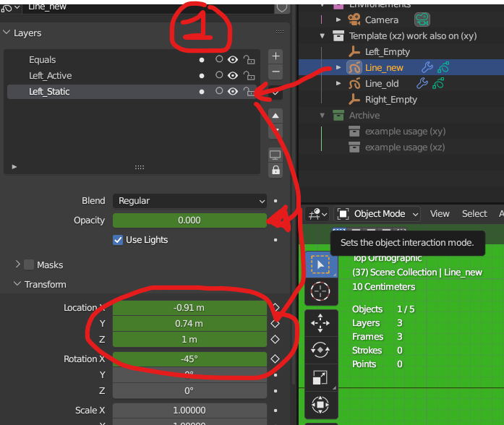
Task: Select the example usage (xy) collection
Action: point(405,132)
